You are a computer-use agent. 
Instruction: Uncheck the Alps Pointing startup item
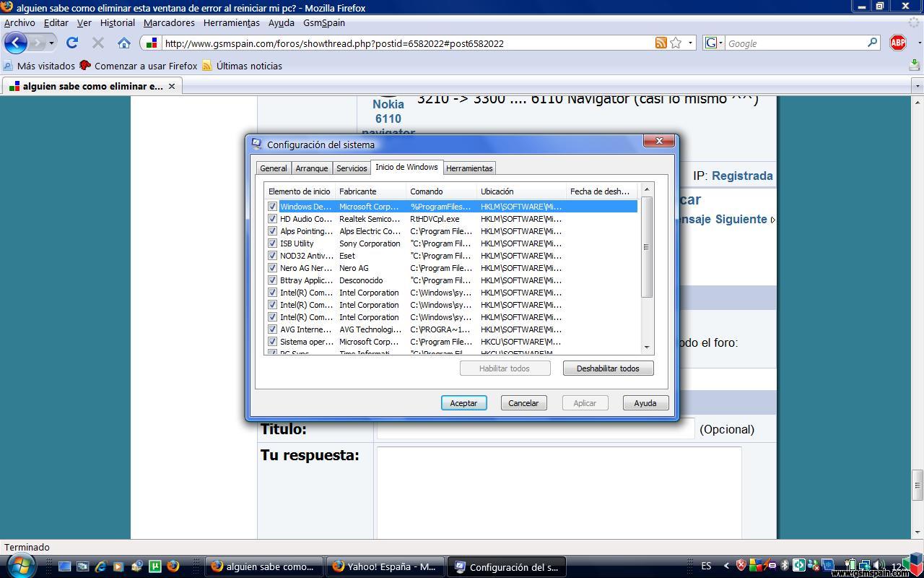pos(272,231)
